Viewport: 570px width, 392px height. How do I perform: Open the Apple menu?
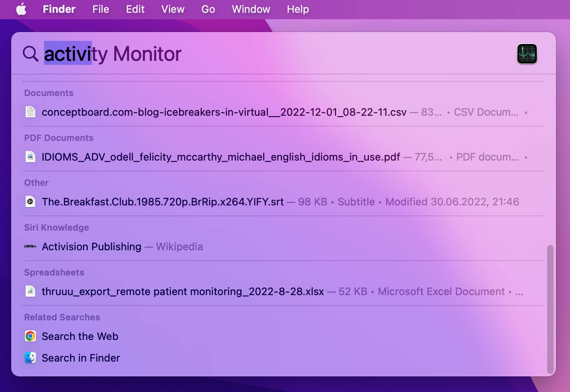click(x=21, y=9)
